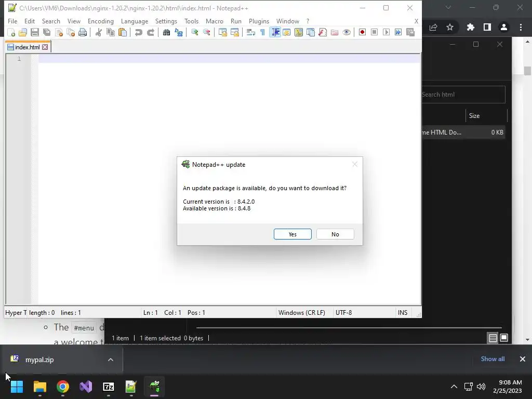532x399 pixels.
Task: Switch Explorer to details view icon
Action: tap(493, 338)
